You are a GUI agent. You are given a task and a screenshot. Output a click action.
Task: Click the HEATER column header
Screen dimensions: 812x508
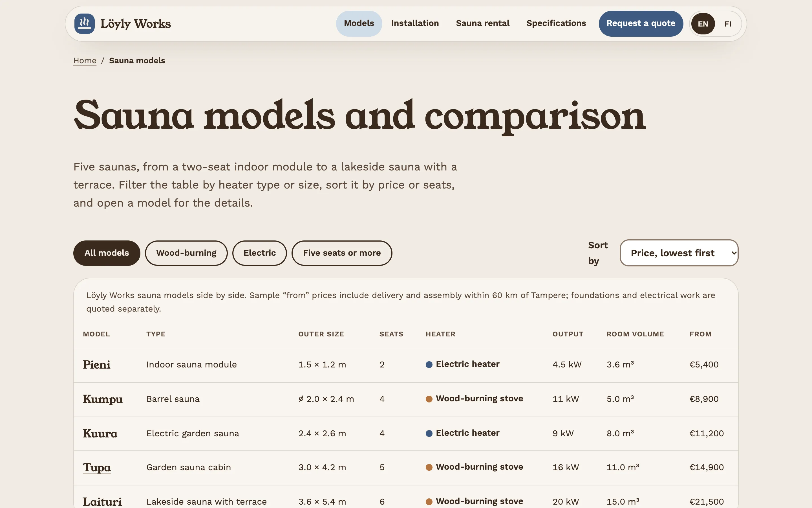[x=441, y=334]
